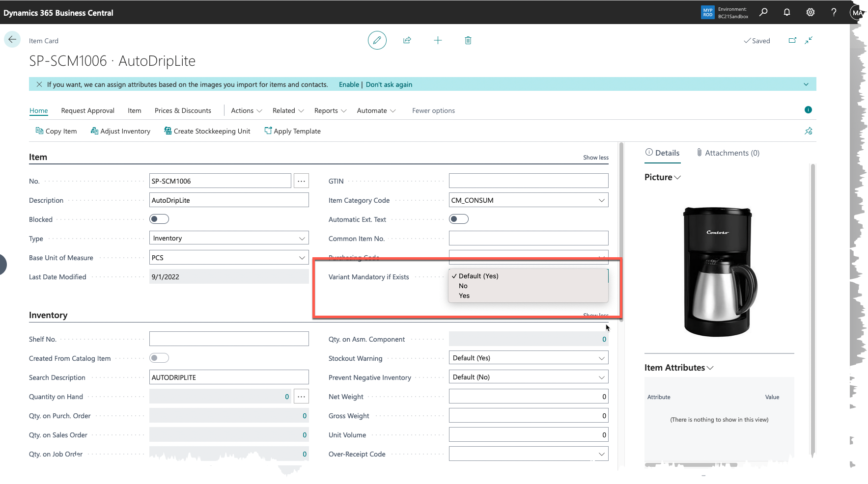This screenshot has width=868, height=484.
Task: Click the green info icon
Action: [x=808, y=110]
